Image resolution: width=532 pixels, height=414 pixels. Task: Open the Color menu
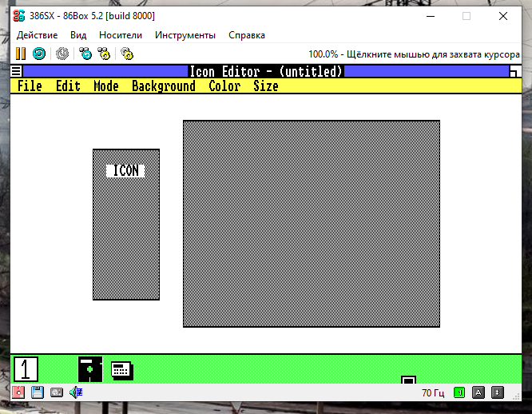224,86
